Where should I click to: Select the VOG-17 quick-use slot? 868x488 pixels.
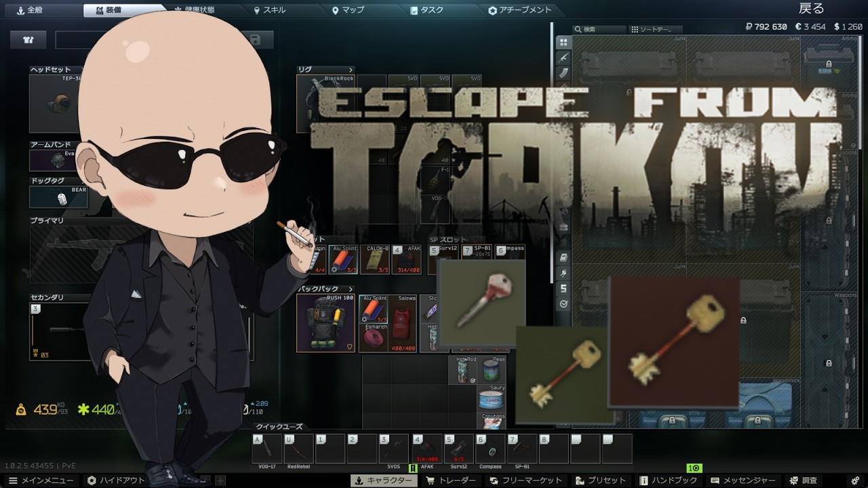267,450
